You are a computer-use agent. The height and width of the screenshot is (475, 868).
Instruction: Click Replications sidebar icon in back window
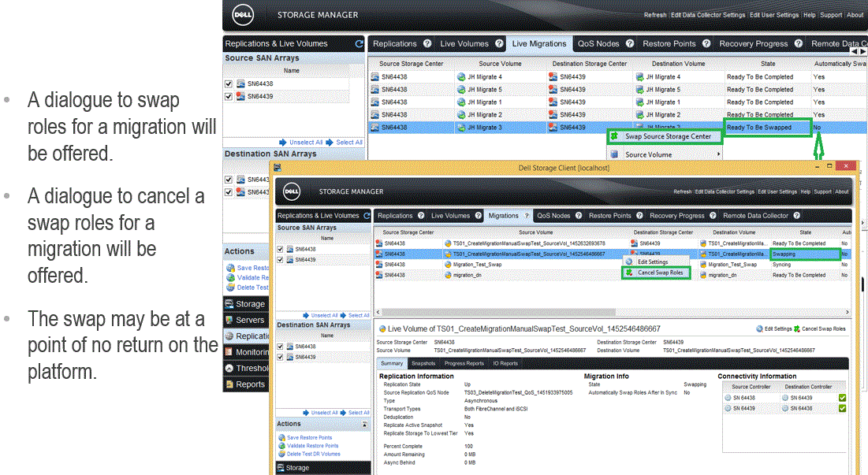pos(229,336)
